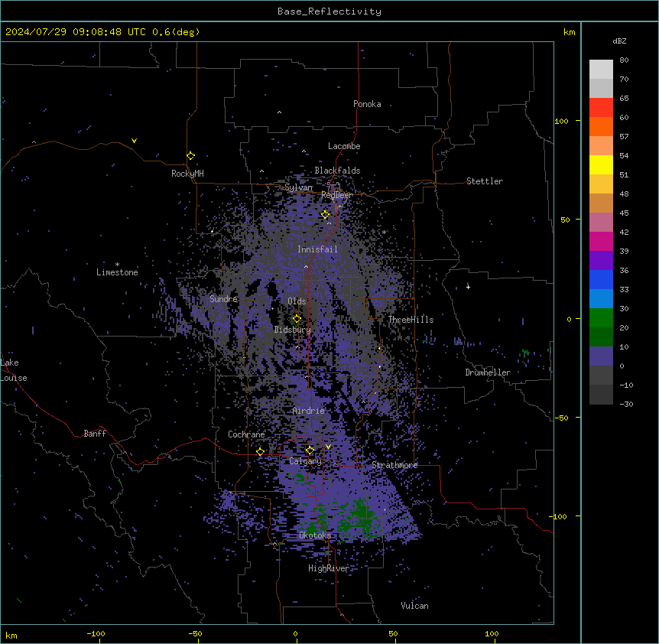Select the Blackfalds label on the map
The height and width of the screenshot is (644, 659).
point(337,171)
